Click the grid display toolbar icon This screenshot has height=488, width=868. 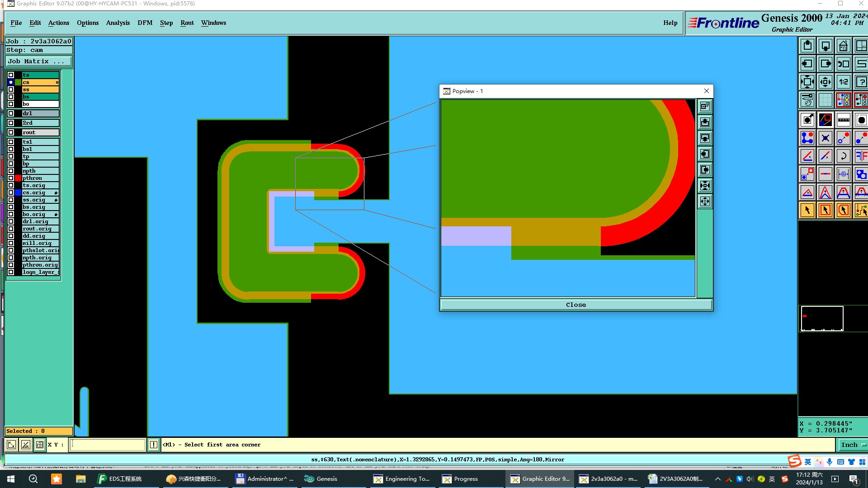(825, 100)
